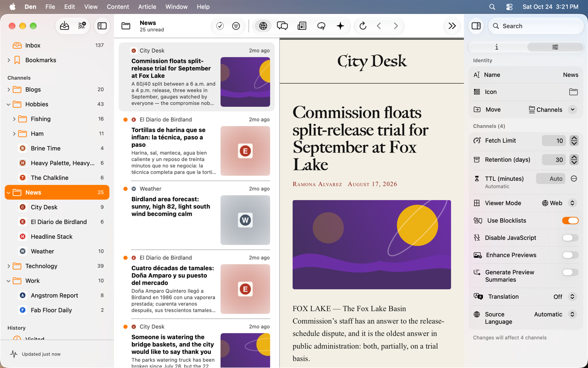The height and width of the screenshot is (368, 588).
Task: Open the Content menu
Action: 118,7
